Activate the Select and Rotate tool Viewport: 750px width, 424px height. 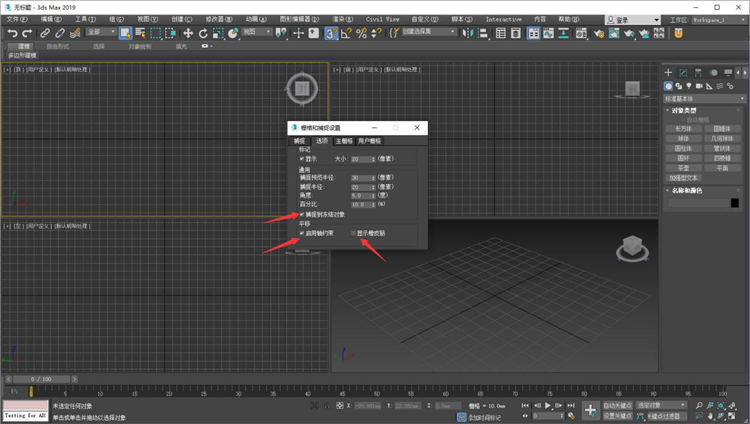(203, 33)
